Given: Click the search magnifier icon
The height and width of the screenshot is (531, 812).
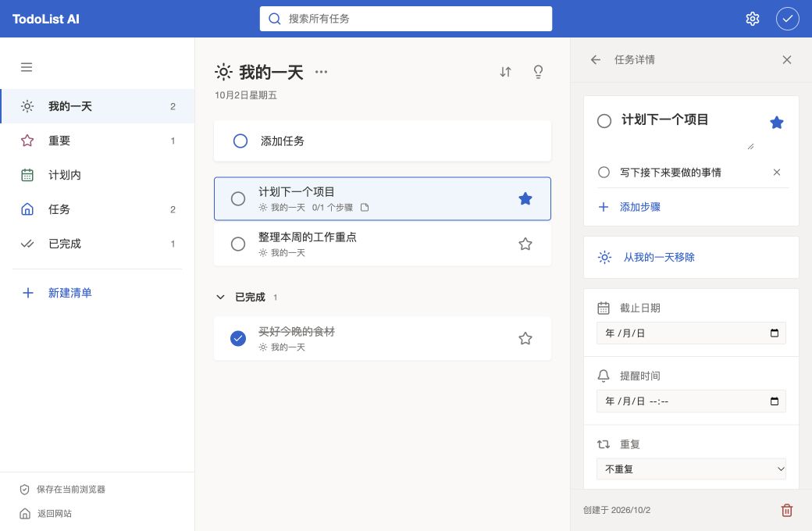Looking at the screenshot, I should 275,20.
